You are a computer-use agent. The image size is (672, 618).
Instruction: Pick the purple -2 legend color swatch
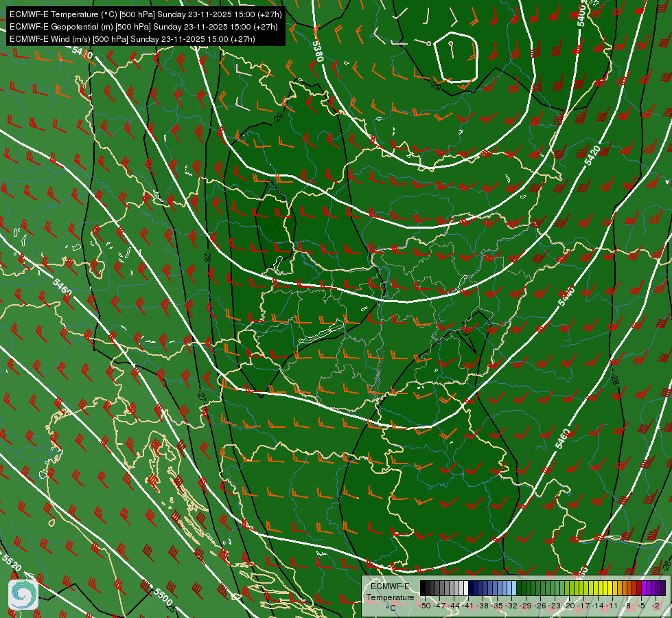(653, 588)
